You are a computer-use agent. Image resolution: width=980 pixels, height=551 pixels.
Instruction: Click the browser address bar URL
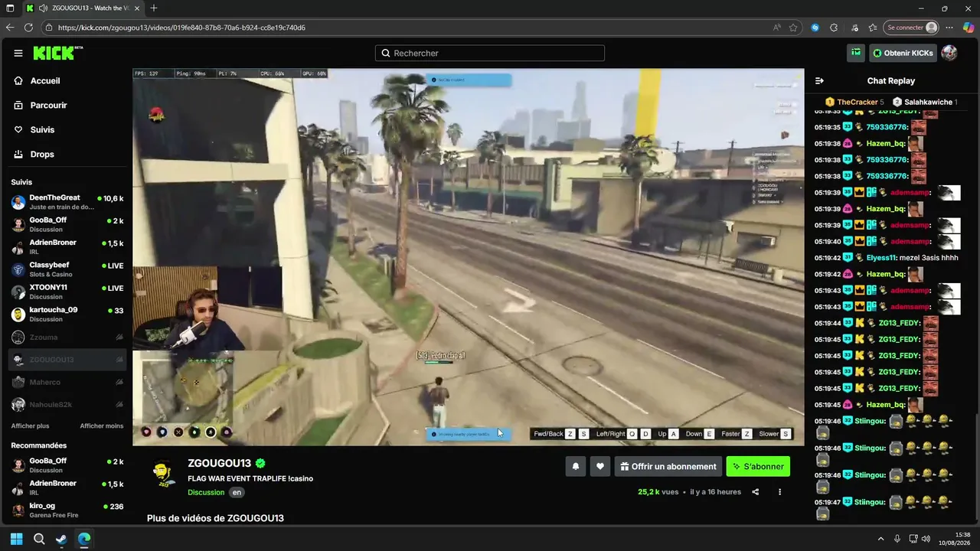181,28
